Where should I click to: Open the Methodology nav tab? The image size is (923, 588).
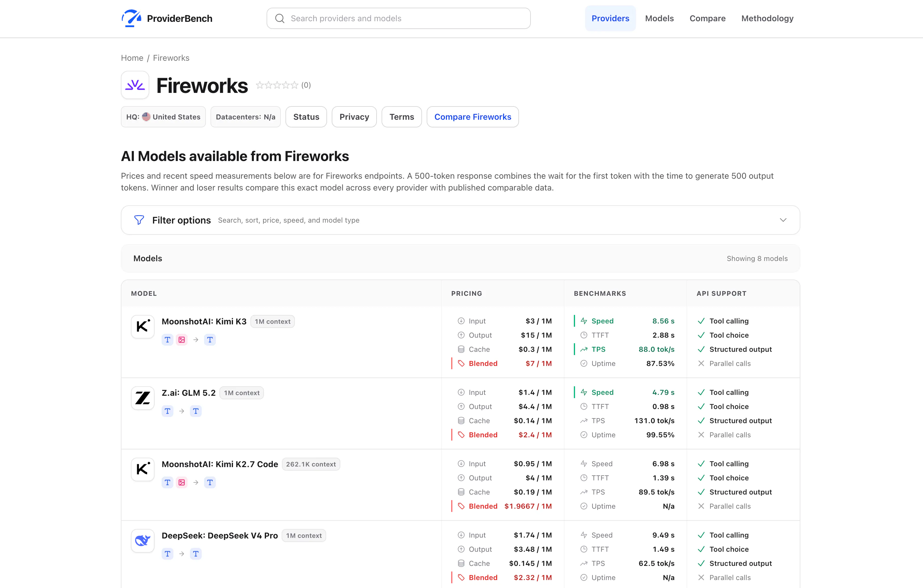[x=767, y=18]
